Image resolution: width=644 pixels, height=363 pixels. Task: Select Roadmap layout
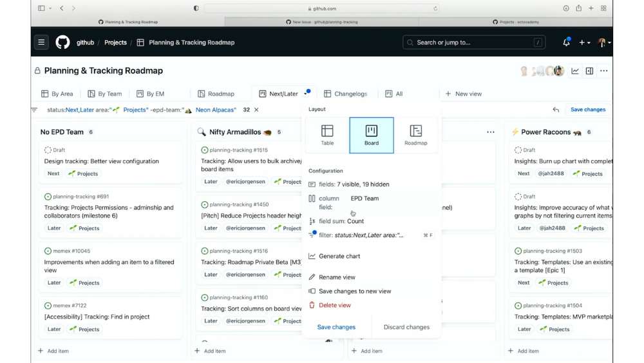415,135
